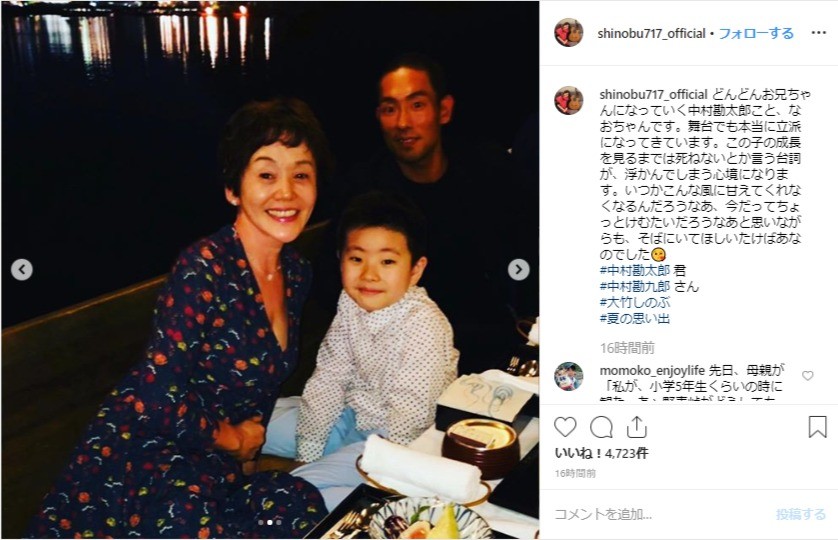Open the #夏の思い出 hashtag

pyautogui.click(x=635, y=319)
